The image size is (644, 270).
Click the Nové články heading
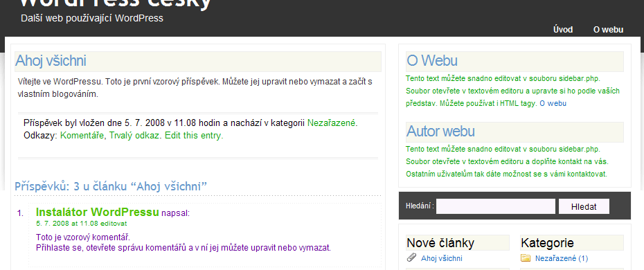pos(440,242)
